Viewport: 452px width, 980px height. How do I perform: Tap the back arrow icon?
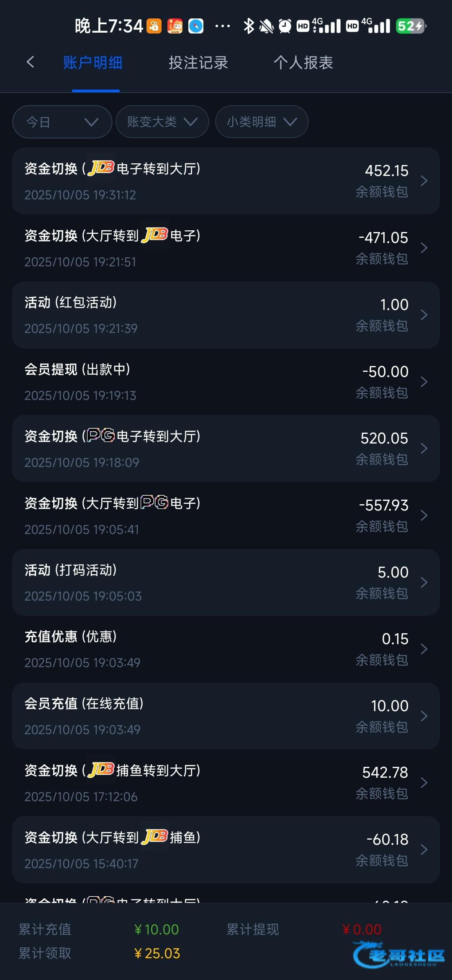[x=30, y=62]
